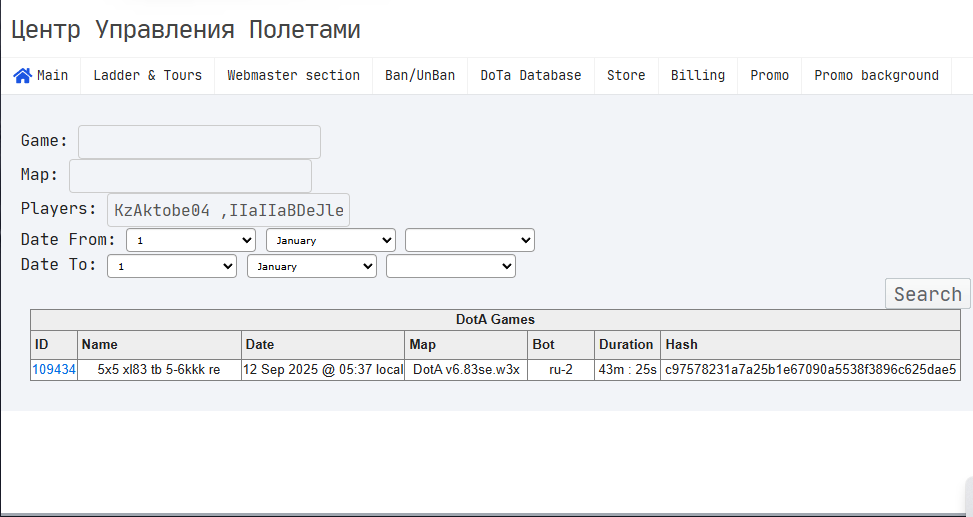Viewport: 973px width, 517px height.
Task: Open the Promo menu item
Action: click(x=769, y=76)
